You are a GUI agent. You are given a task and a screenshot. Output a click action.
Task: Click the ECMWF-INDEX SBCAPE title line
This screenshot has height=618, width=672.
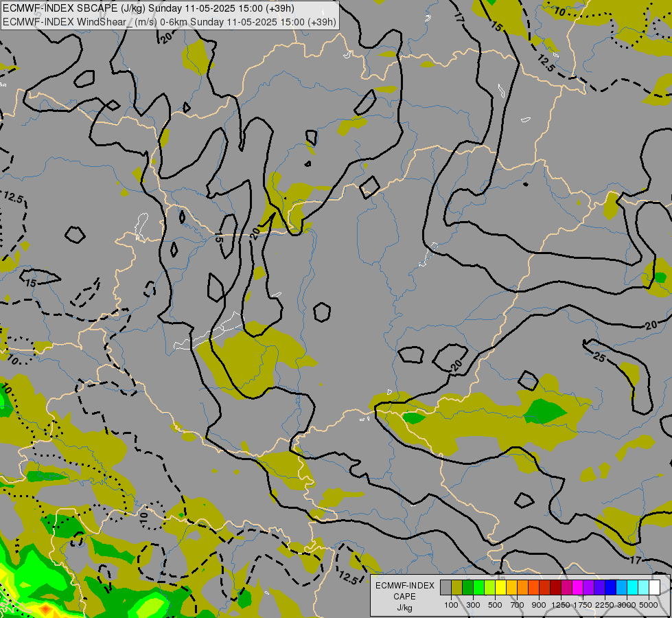click(148, 8)
